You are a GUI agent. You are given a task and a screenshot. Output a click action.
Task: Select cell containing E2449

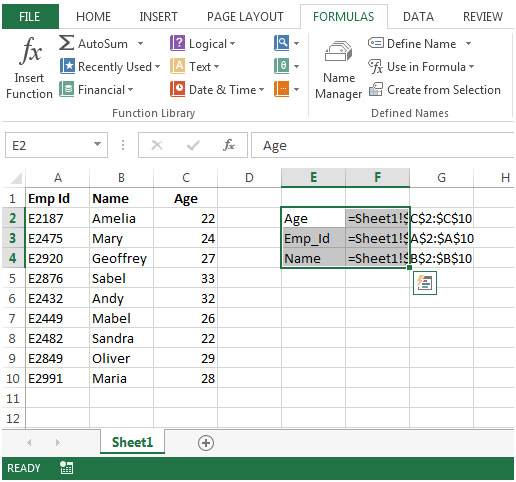pyautogui.click(x=57, y=318)
